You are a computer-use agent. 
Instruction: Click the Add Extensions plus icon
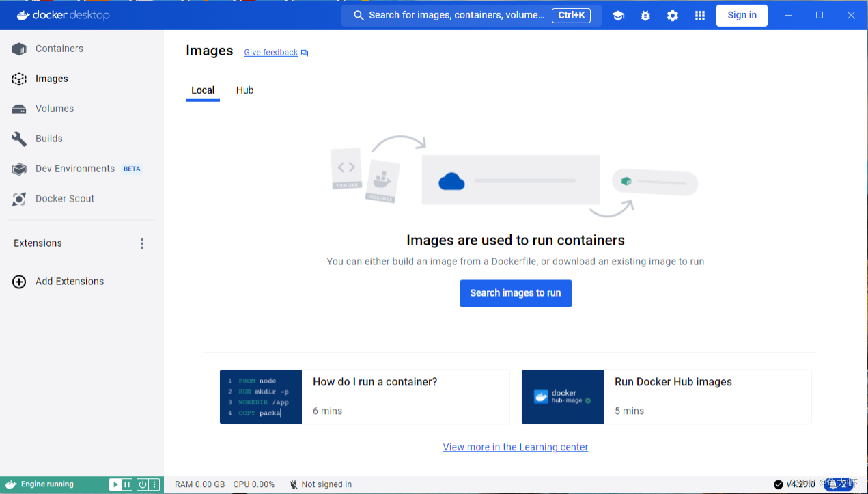point(19,282)
